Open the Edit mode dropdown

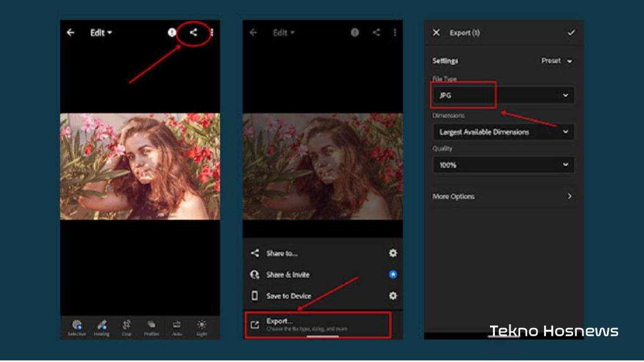pos(101,33)
